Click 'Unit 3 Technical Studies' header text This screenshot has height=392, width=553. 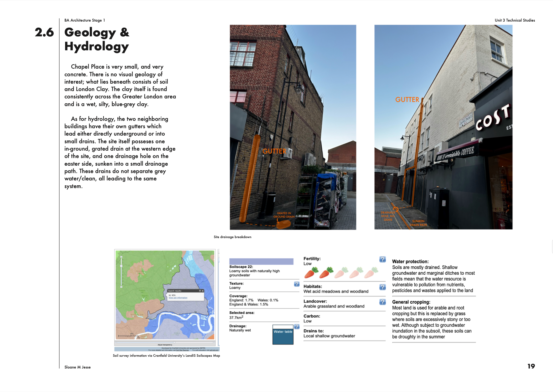[515, 20]
